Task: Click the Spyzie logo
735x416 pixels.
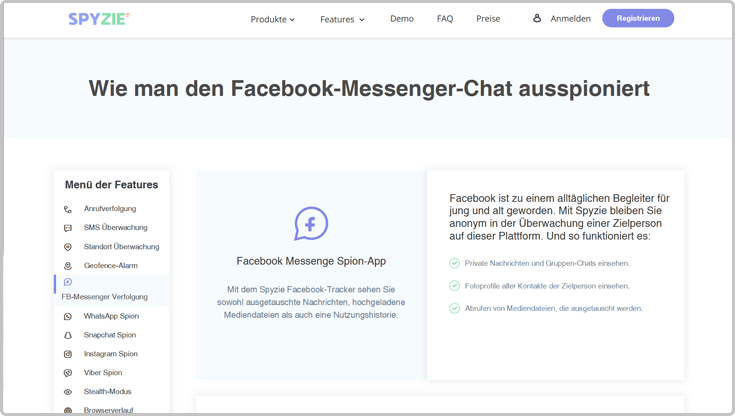Action: [x=99, y=19]
